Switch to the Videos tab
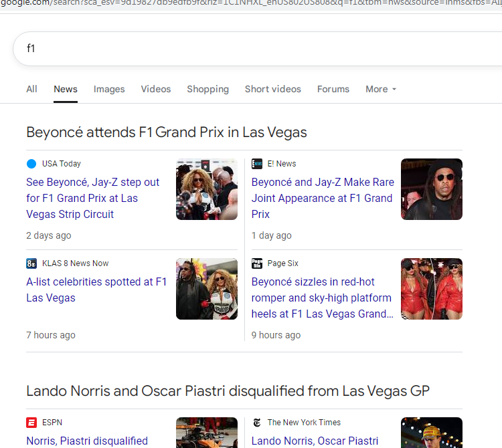Viewport: 502px width, 448px height. [x=156, y=89]
